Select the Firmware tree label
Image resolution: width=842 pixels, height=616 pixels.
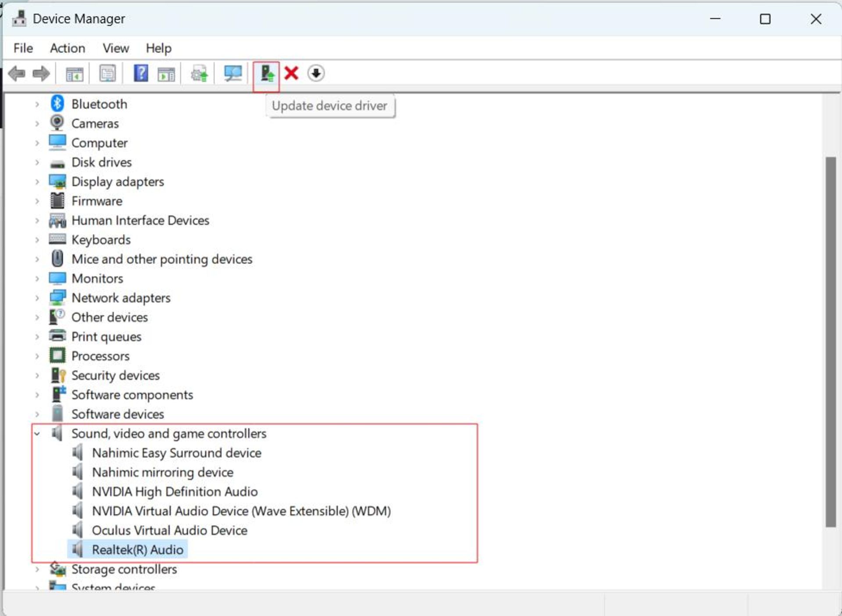coord(97,201)
